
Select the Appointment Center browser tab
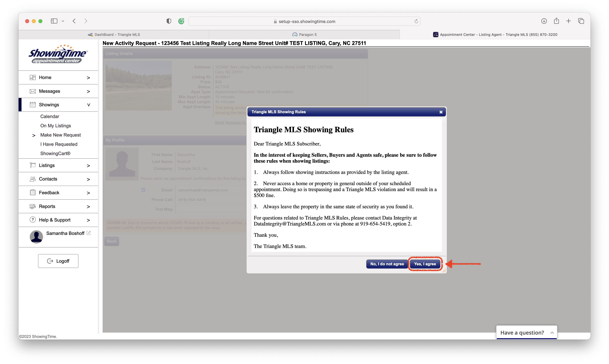click(x=495, y=35)
